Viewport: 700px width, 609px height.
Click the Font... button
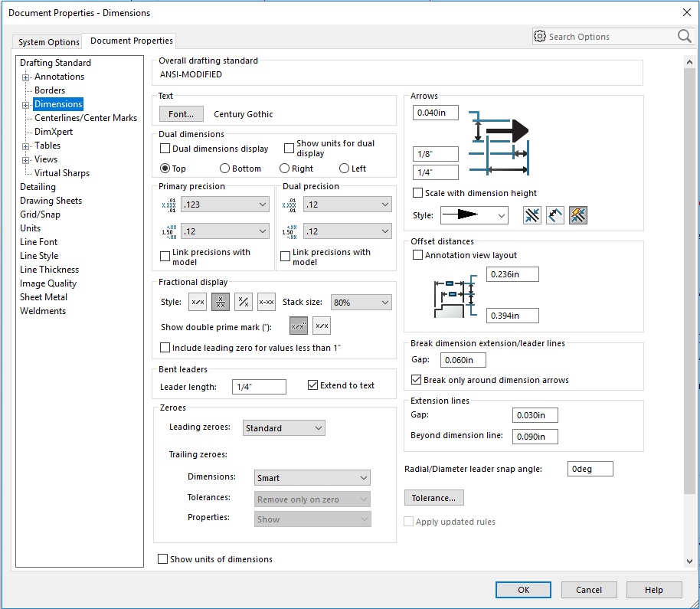tap(181, 114)
